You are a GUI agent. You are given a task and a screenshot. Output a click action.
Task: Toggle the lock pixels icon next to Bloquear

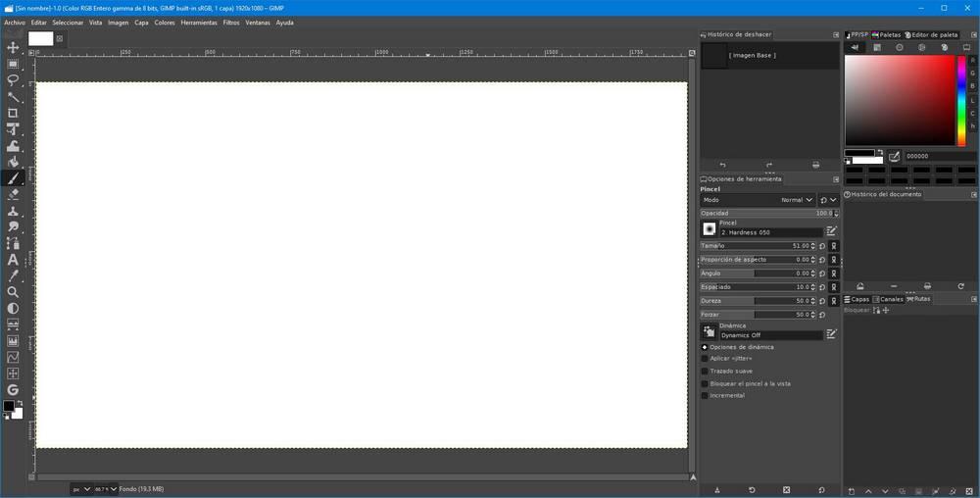click(876, 310)
